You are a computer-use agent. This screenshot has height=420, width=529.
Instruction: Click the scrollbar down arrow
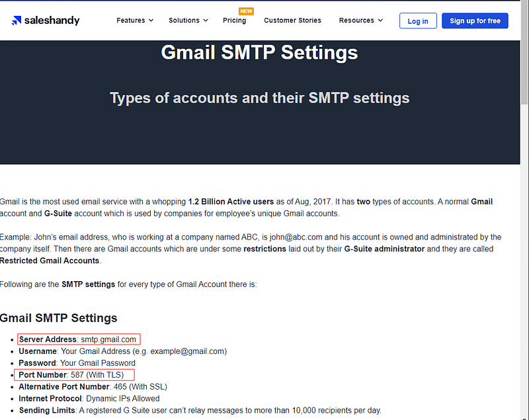point(524,418)
